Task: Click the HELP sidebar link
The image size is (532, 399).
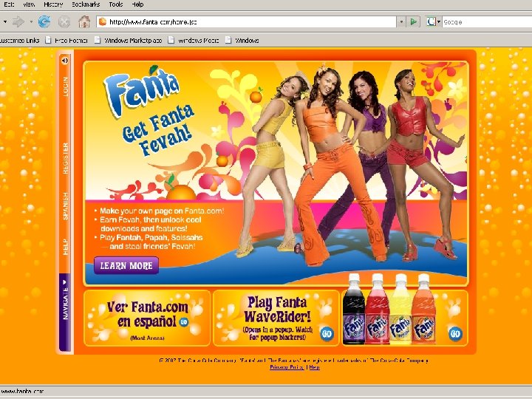Action: 65,247
